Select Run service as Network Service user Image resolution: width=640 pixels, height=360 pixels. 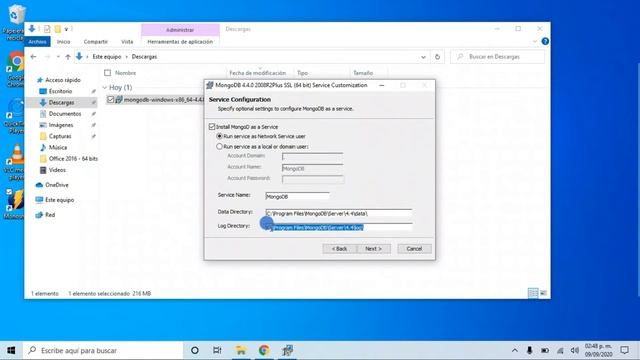tap(220, 136)
